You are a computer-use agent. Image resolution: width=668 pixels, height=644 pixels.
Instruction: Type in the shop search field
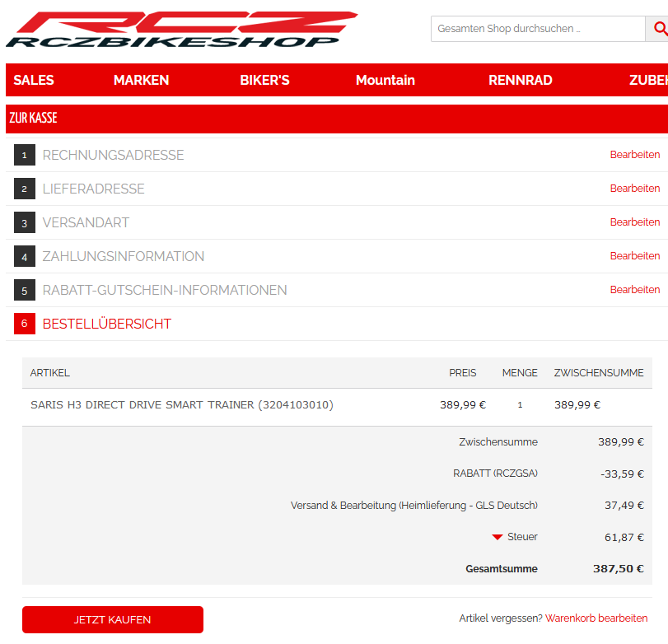[x=537, y=29]
